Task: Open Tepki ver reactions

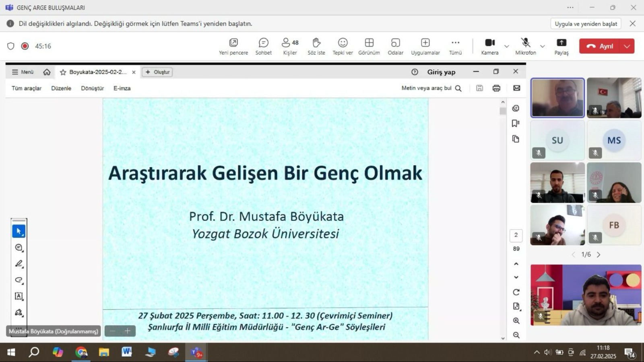Action: pos(343,46)
